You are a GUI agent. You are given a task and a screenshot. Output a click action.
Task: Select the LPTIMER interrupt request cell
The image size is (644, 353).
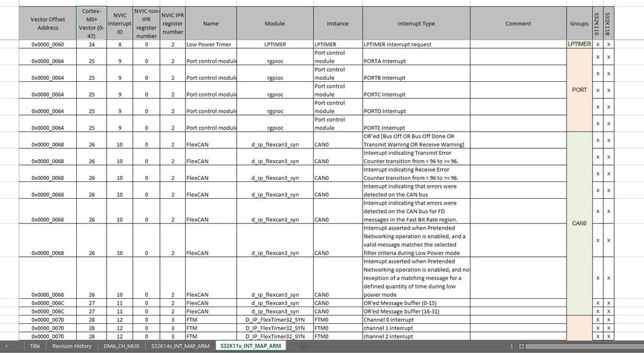(x=416, y=45)
